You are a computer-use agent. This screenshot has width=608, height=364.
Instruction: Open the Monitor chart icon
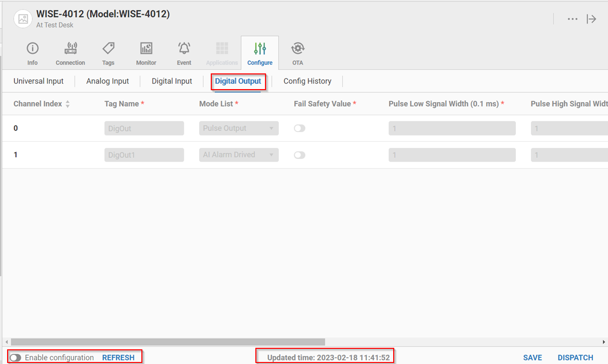click(x=146, y=49)
